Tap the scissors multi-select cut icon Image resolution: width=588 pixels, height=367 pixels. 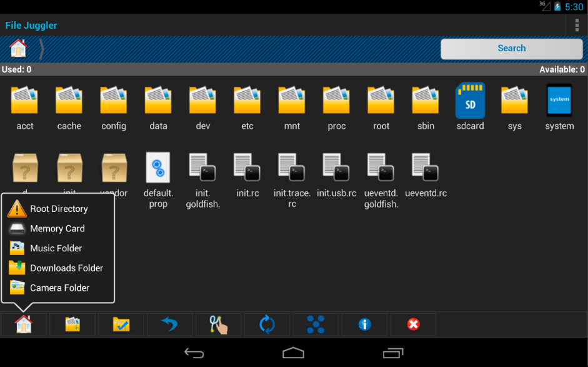219,324
